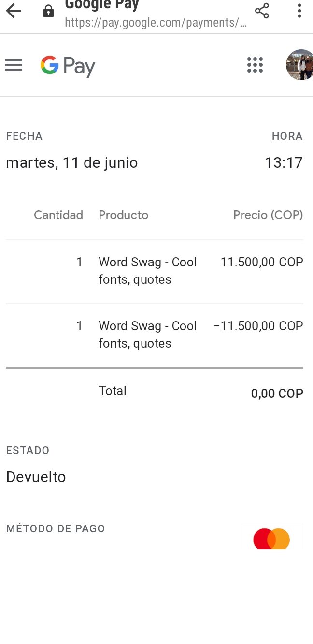Tap the share icon
Image resolution: width=313 pixels, height=644 pixels.
262,11
